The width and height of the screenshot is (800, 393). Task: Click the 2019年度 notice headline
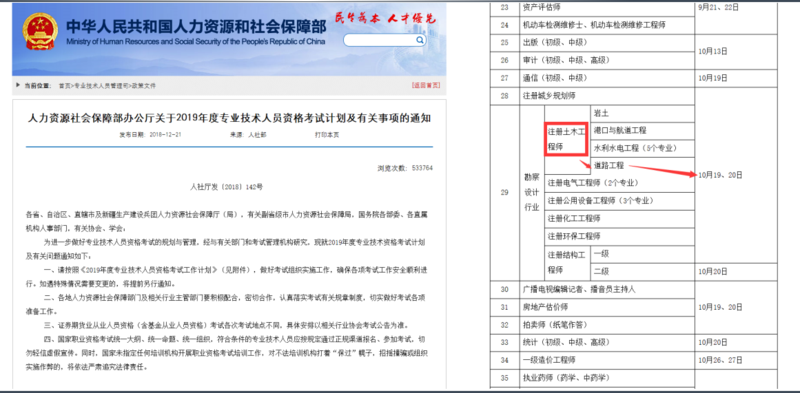point(229,118)
